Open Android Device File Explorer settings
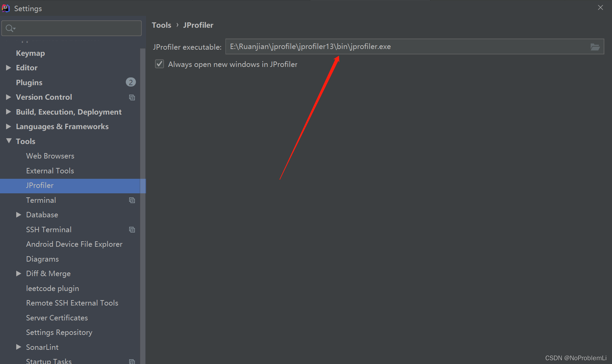The height and width of the screenshot is (364, 612). [x=74, y=244]
